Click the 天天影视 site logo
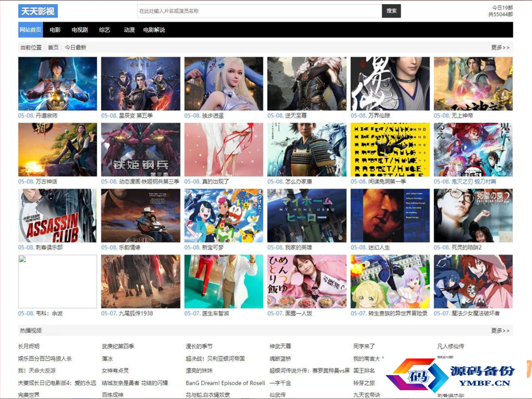This screenshot has height=399, width=532. (38, 11)
